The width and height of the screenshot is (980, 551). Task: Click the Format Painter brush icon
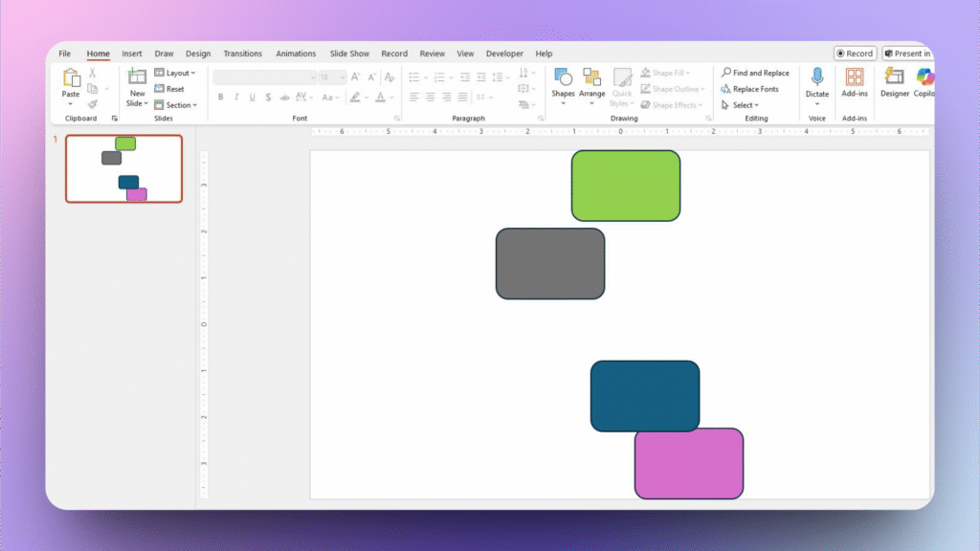click(93, 104)
